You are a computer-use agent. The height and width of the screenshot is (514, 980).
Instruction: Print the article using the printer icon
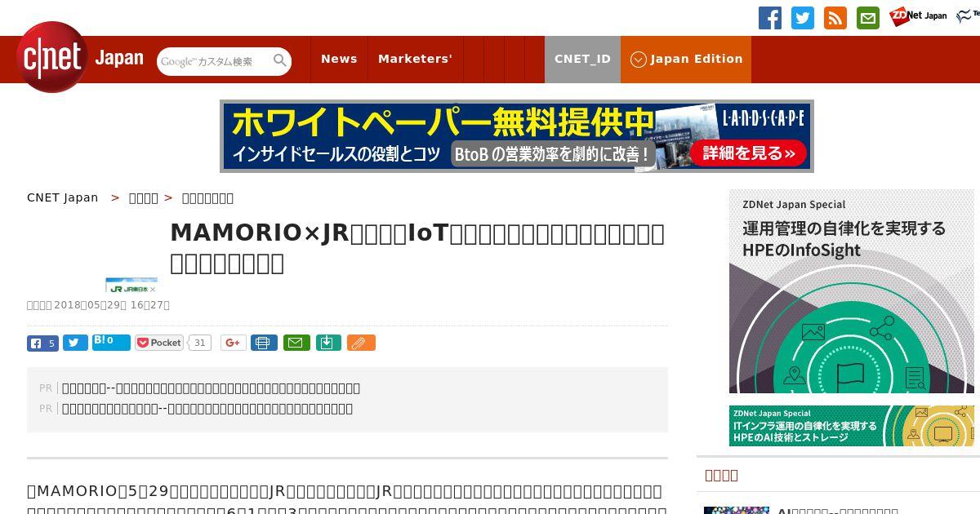(264, 343)
